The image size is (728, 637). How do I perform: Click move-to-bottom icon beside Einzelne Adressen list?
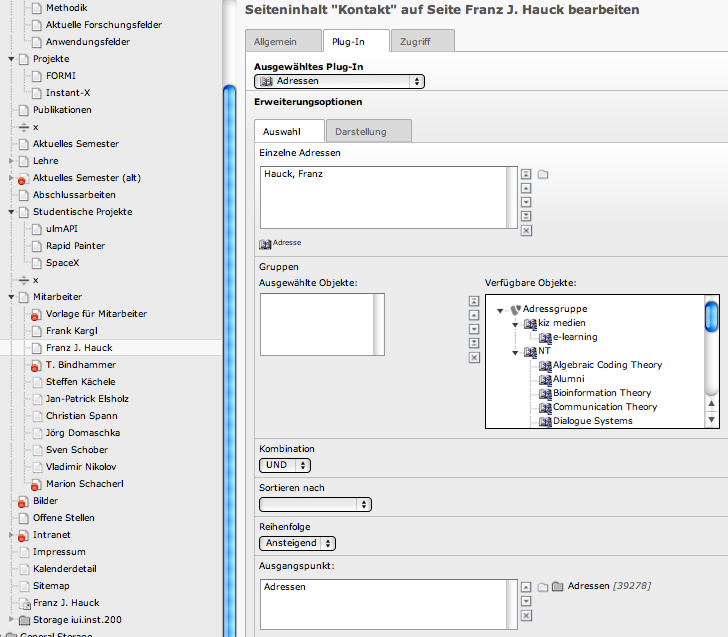[x=526, y=216]
